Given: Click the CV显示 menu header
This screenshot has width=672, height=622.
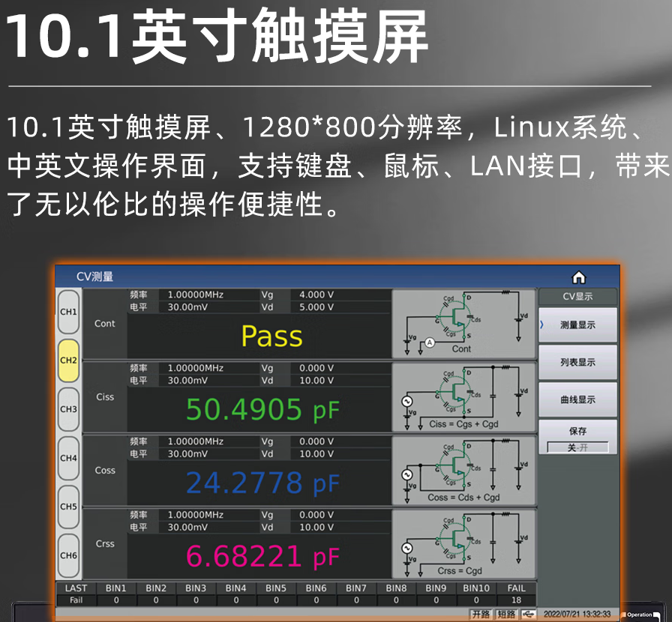Looking at the screenshot, I should (577, 297).
